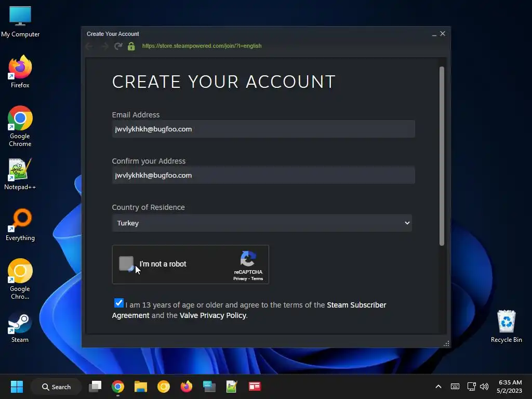532x399 pixels.
Task: Go forward in the Steam browser window
Action: point(104,46)
